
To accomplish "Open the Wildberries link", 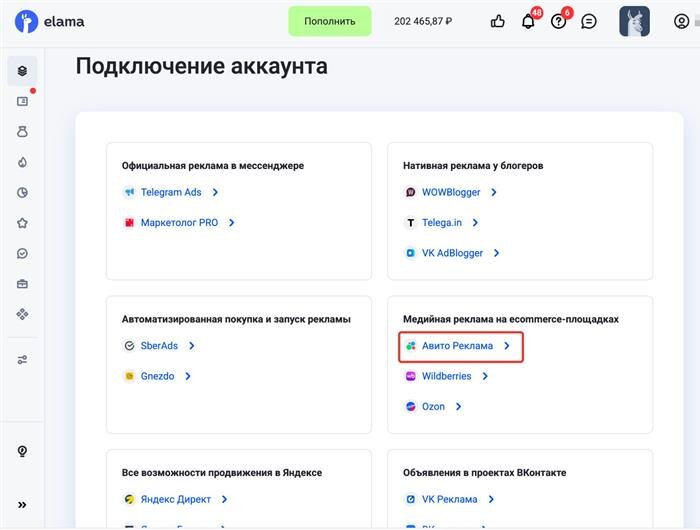I will [446, 376].
